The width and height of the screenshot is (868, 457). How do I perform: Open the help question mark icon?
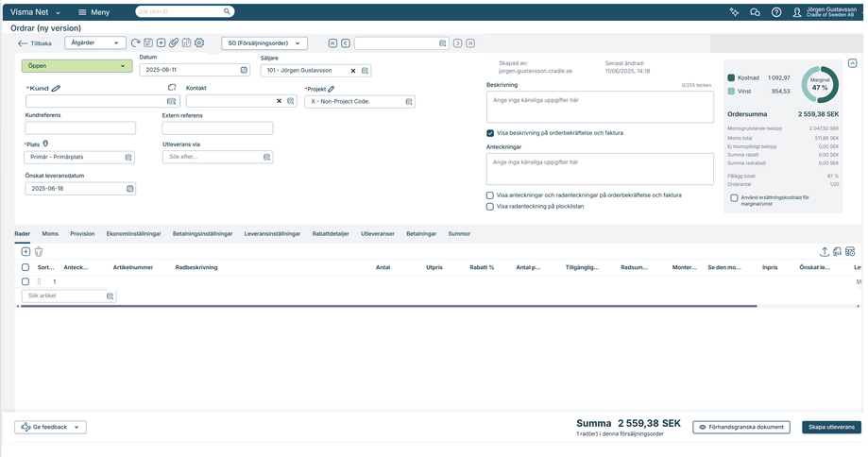(776, 12)
